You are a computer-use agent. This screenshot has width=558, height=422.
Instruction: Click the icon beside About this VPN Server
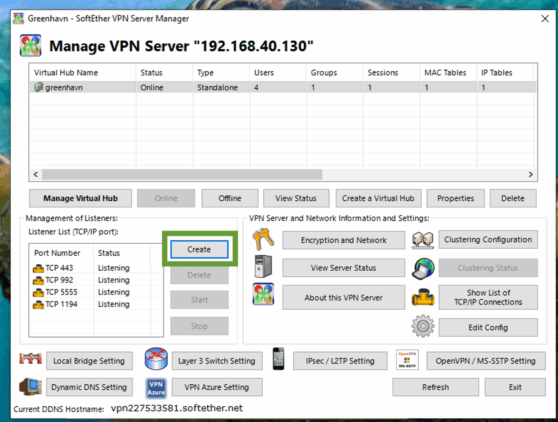[263, 294]
